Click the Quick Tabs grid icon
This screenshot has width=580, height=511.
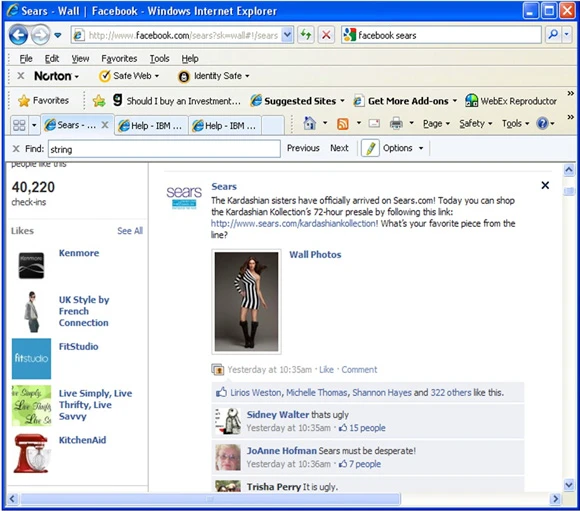click(19, 125)
